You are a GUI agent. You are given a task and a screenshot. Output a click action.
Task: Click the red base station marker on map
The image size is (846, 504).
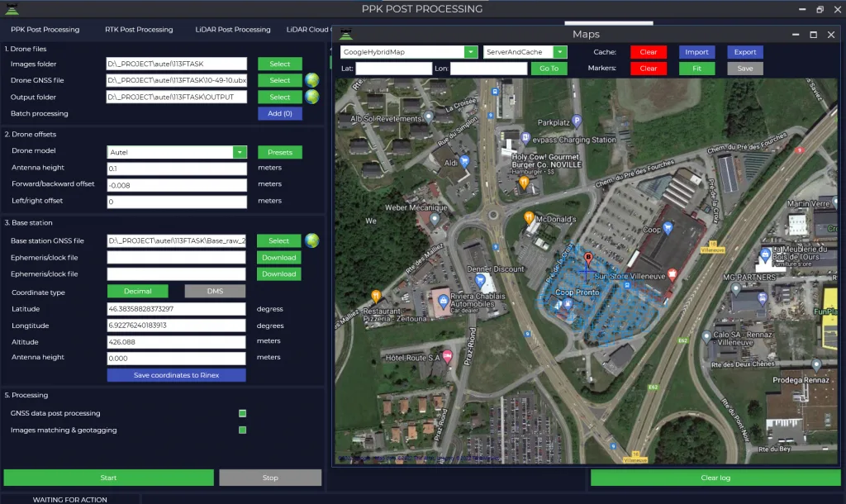pos(588,258)
